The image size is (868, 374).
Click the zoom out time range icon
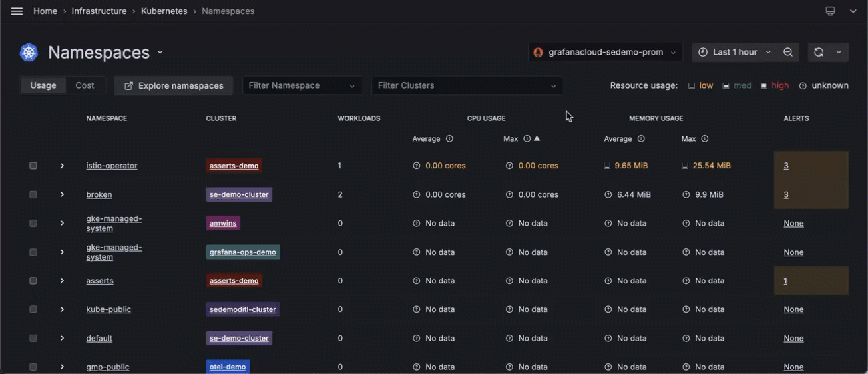788,53
